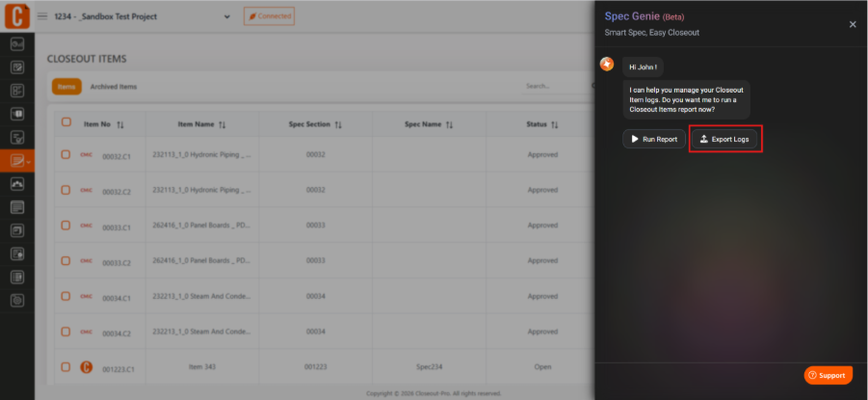The image size is (868, 400).
Task: Open the hamburger menu icon
Action: [42, 16]
